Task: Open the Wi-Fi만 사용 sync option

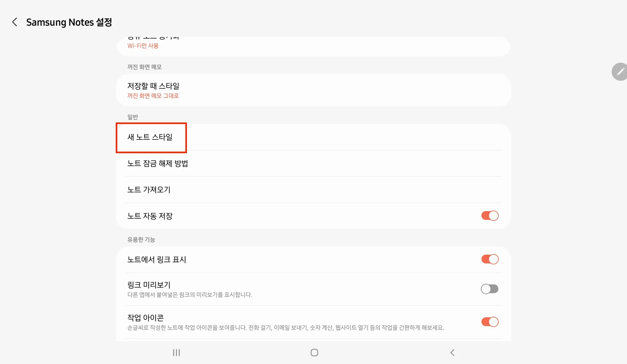Action: click(x=143, y=46)
